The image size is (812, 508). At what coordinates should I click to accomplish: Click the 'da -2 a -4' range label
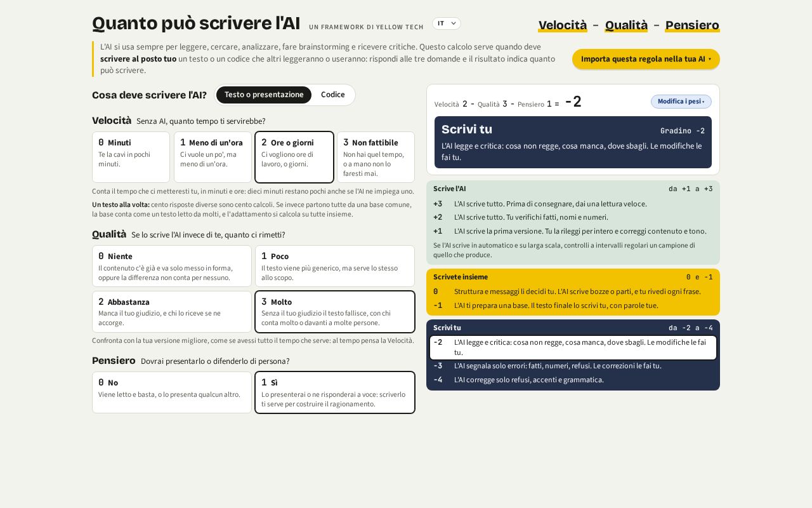point(691,328)
